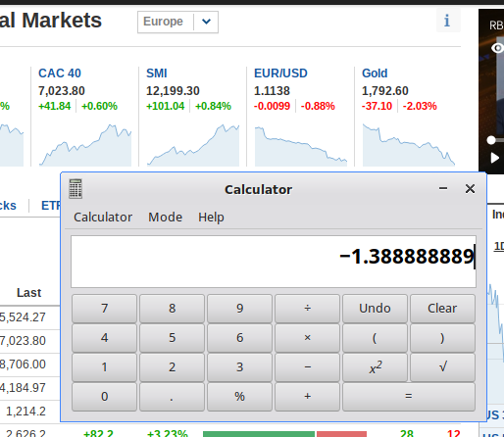The height and width of the screenshot is (437, 504).
Task: Open the CAC 40 index link
Action: point(60,73)
